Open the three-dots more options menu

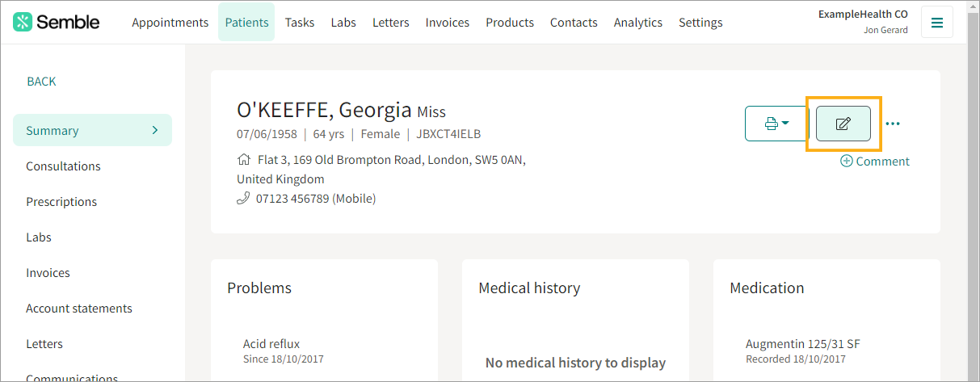(x=893, y=124)
